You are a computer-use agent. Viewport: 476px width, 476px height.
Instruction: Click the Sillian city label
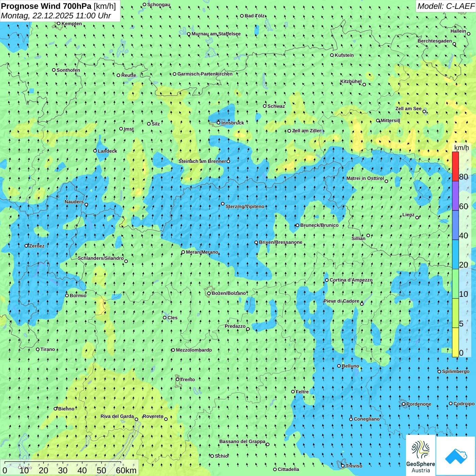point(358,238)
